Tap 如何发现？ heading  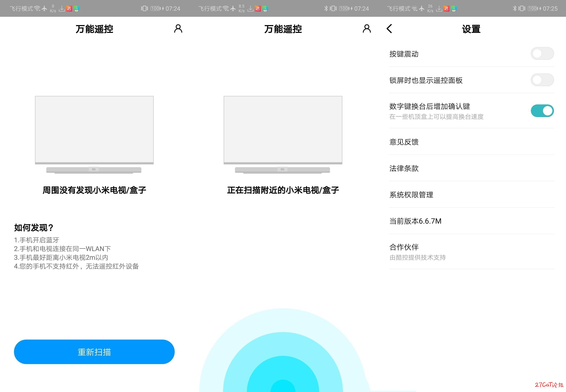click(x=34, y=228)
